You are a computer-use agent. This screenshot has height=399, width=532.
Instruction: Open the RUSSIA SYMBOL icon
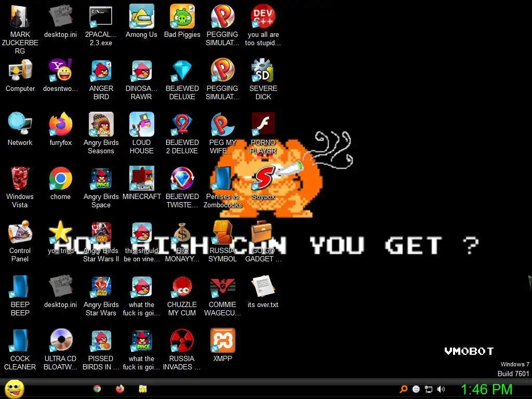click(222, 232)
